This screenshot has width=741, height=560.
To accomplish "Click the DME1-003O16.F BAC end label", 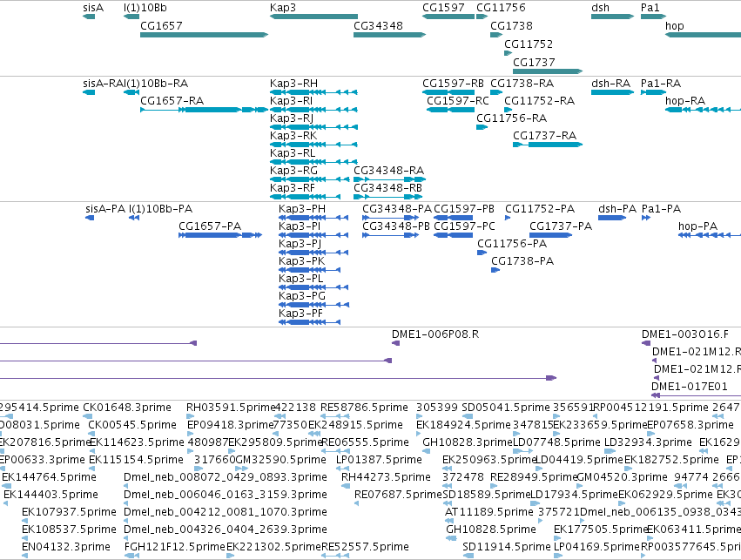I will tap(685, 334).
